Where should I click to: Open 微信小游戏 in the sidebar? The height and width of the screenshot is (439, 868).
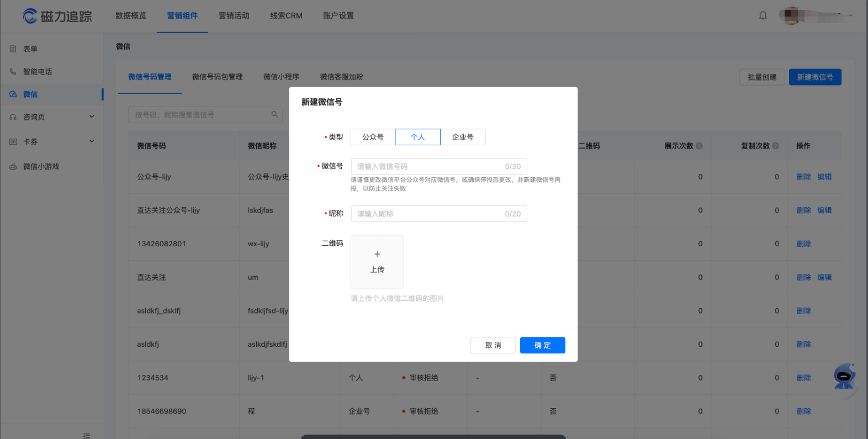pyautogui.click(x=41, y=167)
